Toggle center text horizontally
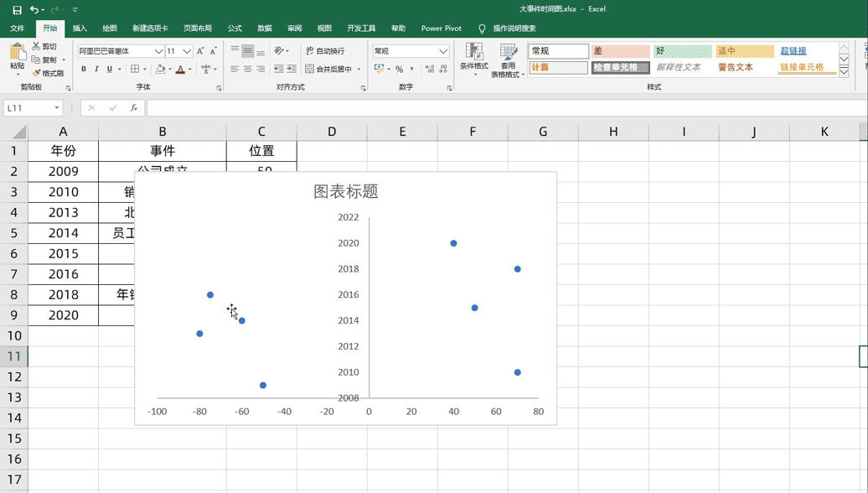Viewport: 868px width, 493px height. (247, 69)
